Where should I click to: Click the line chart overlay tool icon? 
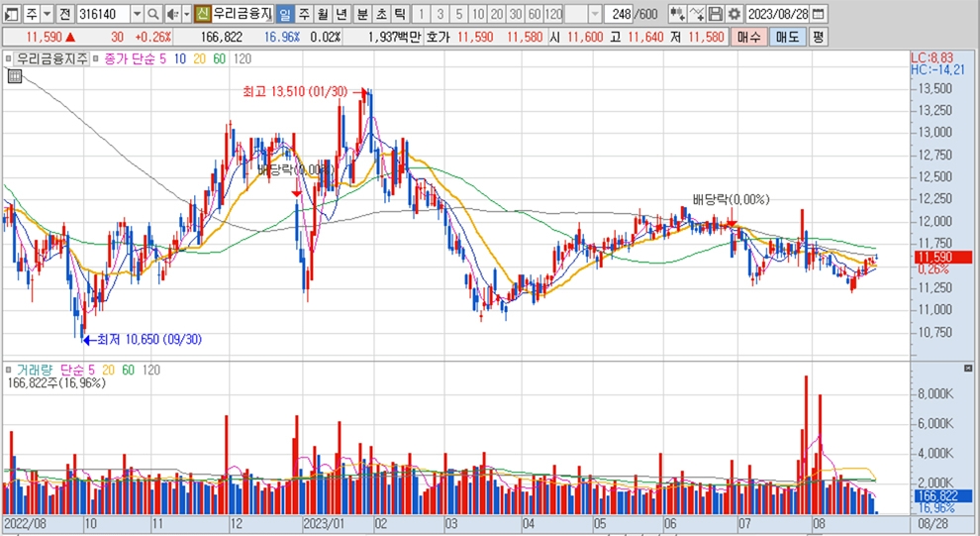click(697, 14)
